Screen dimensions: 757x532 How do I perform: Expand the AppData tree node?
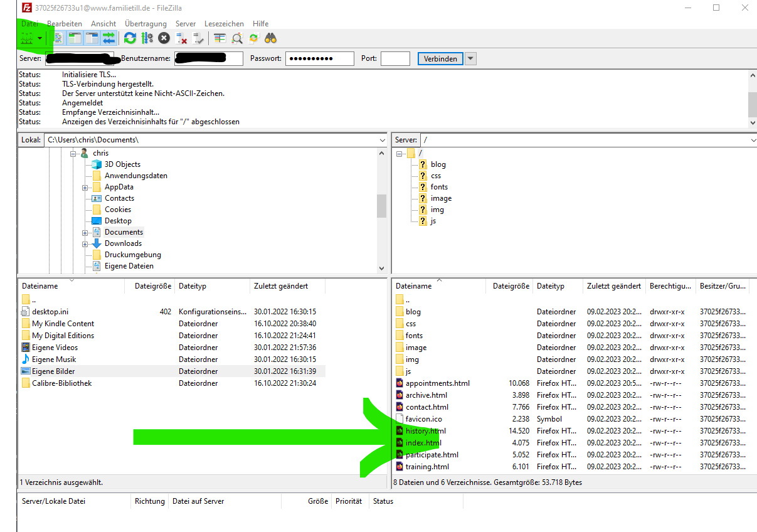click(x=85, y=187)
